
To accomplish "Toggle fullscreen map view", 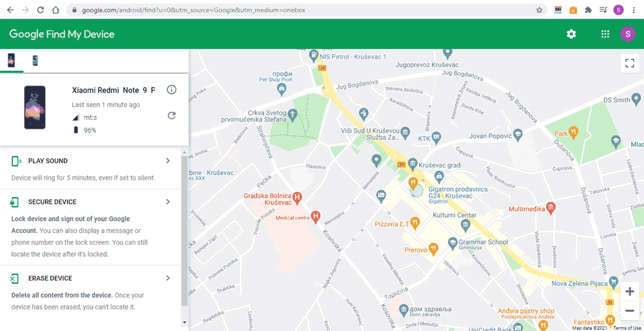I will click(x=630, y=63).
